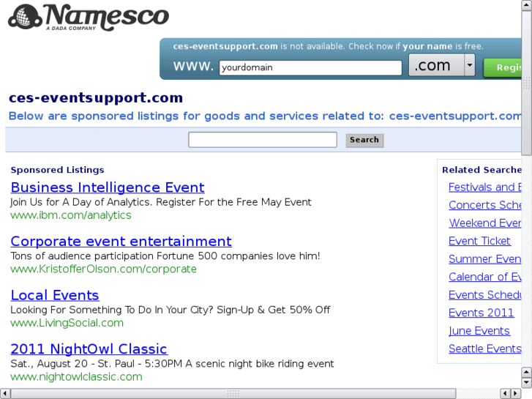The image size is (532, 399).
Task: Open Calendar of Events related search
Action: pyautogui.click(x=485, y=277)
